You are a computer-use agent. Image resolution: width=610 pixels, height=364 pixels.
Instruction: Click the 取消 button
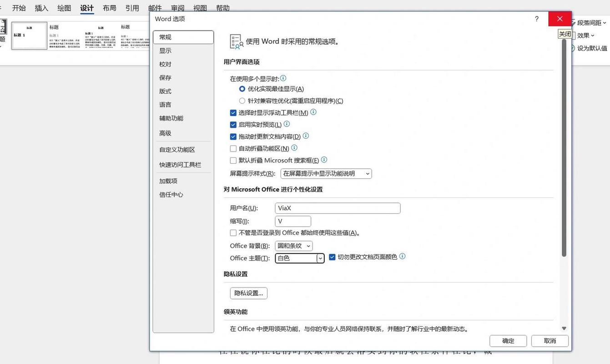(x=550, y=341)
